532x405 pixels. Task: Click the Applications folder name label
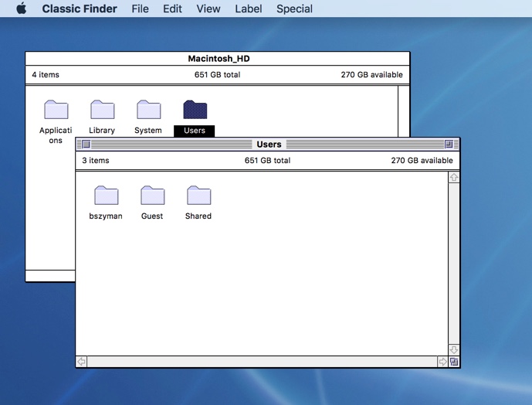point(56,135)
